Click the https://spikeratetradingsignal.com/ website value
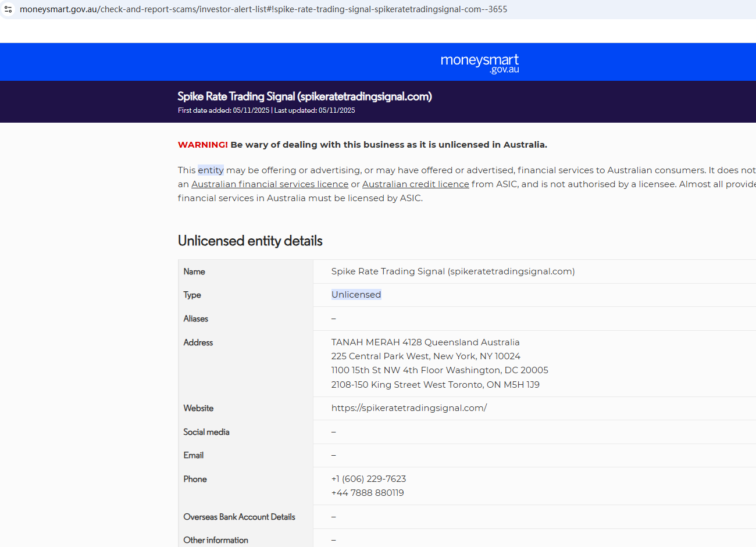Screen dimensions: 756x547 (409, 408)
